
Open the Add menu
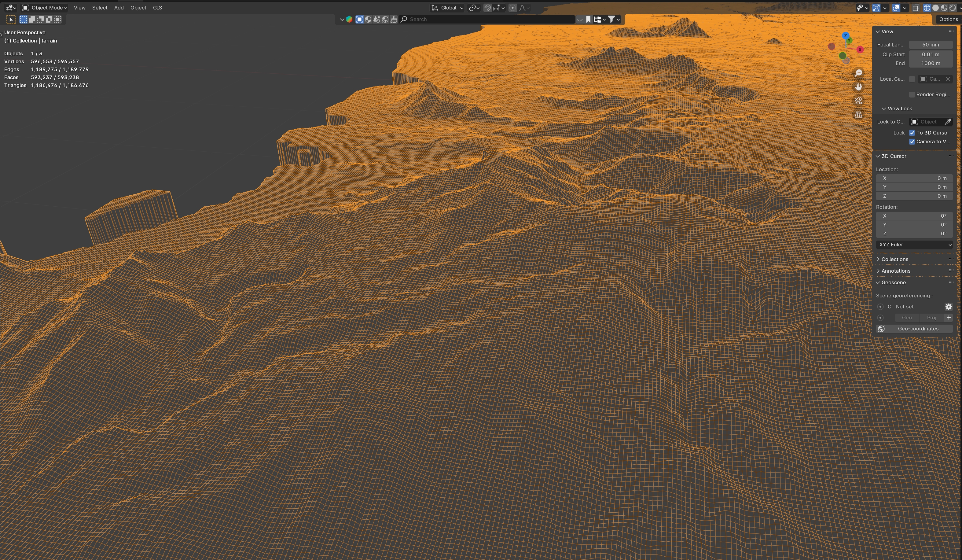(x=119, y=8)
